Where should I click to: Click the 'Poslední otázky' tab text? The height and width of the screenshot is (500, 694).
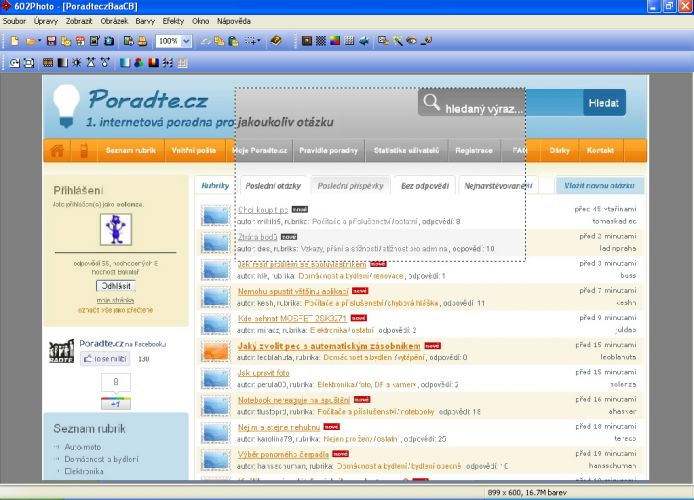(x=273, y=186)
